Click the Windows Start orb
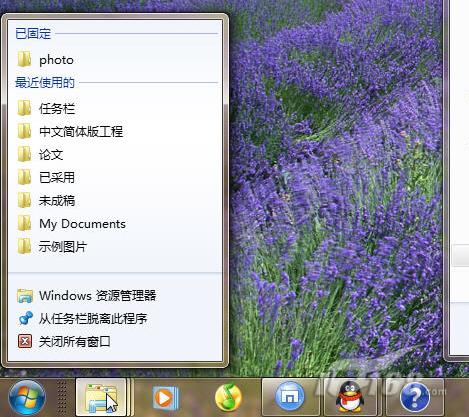 (27, 398)
